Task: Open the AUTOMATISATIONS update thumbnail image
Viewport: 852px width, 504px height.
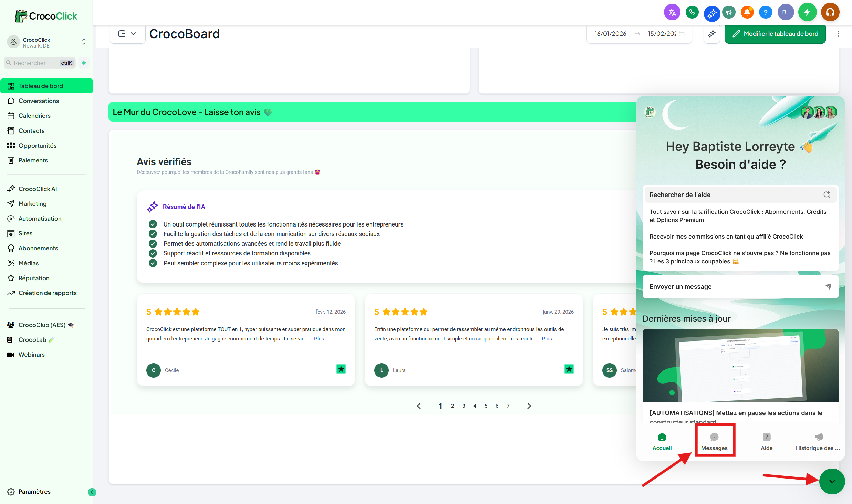Action: [x=740, y=365]
